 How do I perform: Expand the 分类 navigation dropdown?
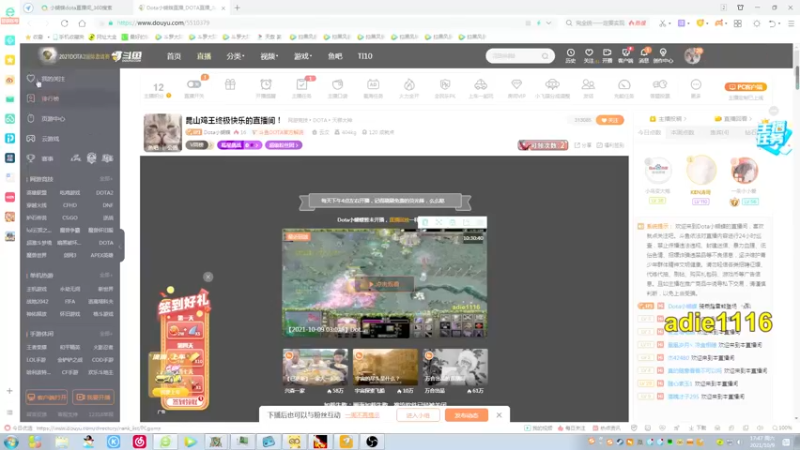click(x=235, y=56)
